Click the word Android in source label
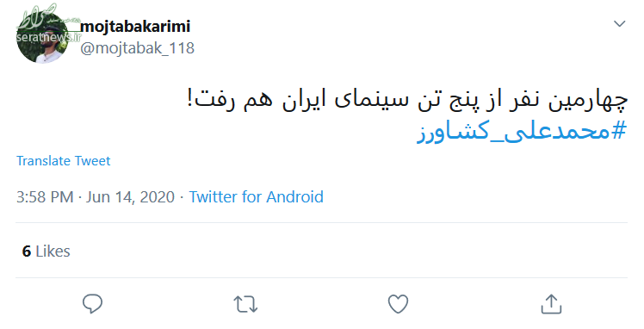 [x=295, y=196]
